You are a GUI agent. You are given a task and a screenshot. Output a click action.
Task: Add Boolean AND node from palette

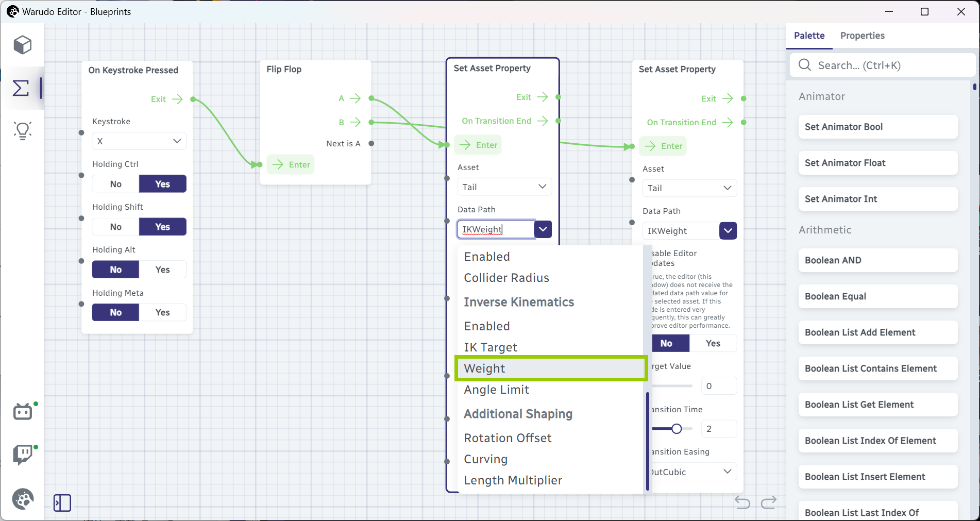click(878, 260)
